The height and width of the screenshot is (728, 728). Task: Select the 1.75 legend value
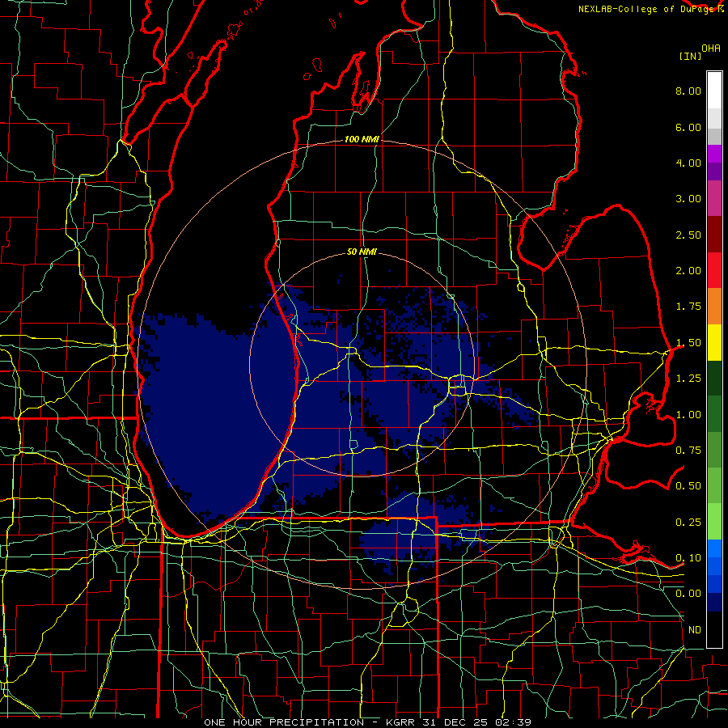click(x=688, y=307)
